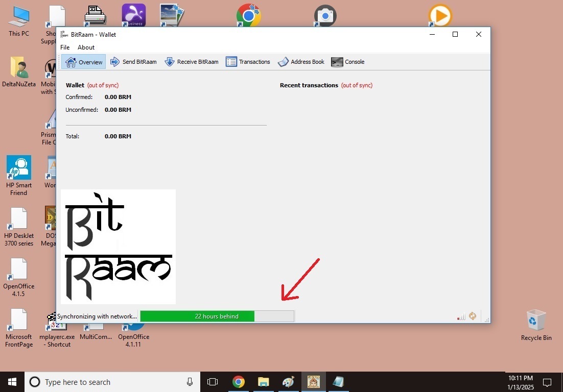Select the photo gallery desktop icon
The height and width of the screenshot is (392, 563).
point(172,15)
